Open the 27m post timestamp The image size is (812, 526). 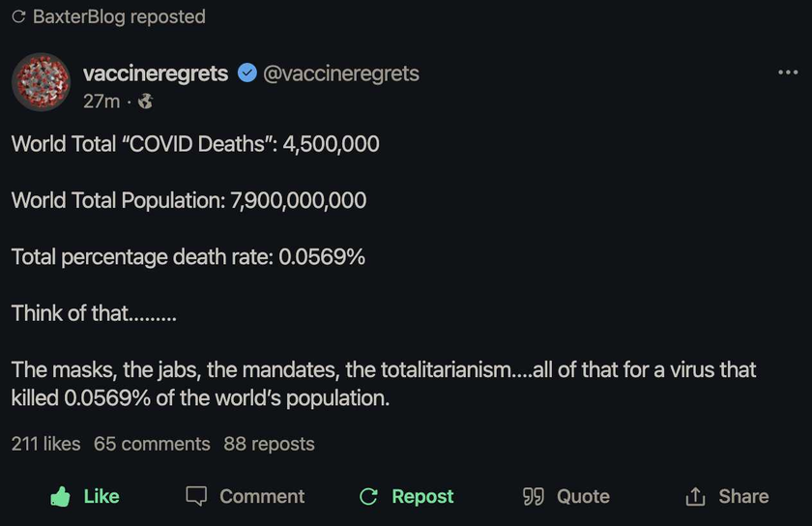pyautogui.click(x=101, y=102)
